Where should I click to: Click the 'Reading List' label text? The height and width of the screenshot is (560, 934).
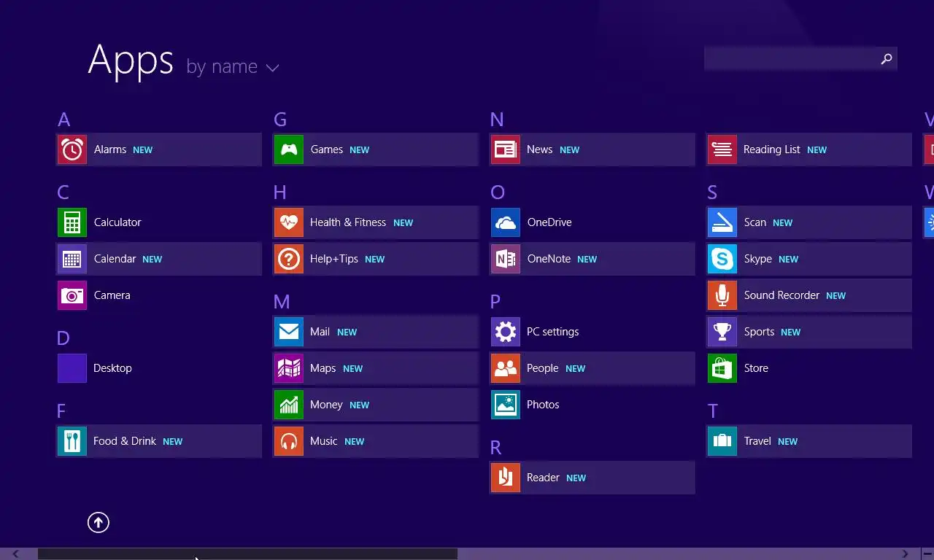[772, 149]
